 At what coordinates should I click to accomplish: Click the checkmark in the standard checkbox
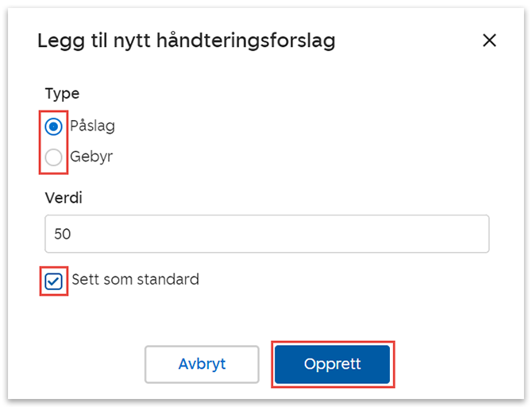(x=54, y=281)
